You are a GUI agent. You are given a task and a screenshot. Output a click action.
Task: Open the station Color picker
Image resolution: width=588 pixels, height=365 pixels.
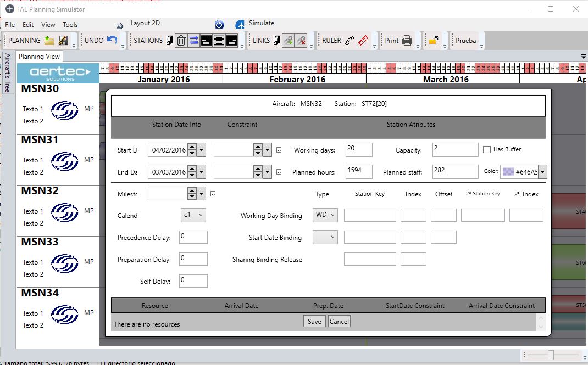click(543, 172)
